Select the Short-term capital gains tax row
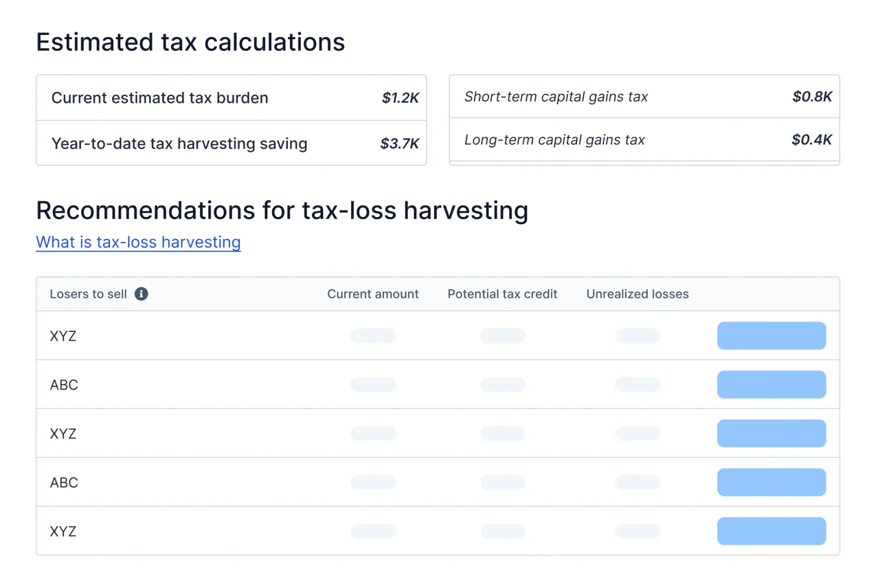The width and height of the screenshot is (876, 588). [644, 97]
